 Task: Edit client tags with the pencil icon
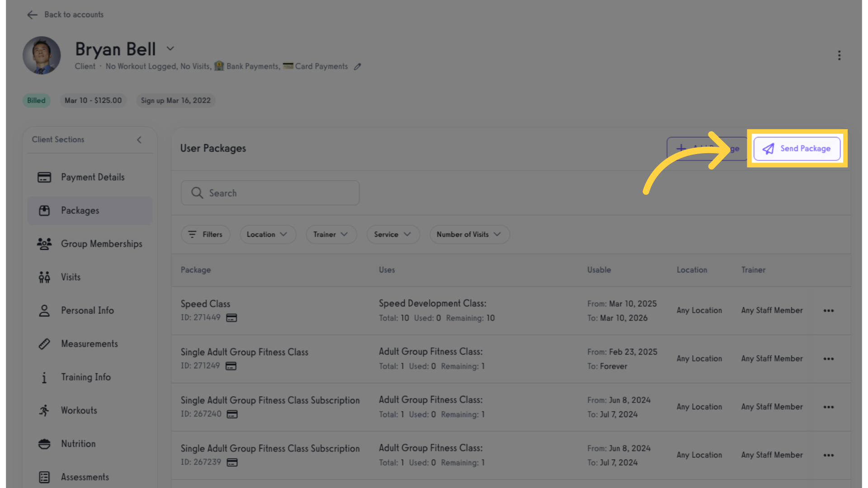point(357,66)
